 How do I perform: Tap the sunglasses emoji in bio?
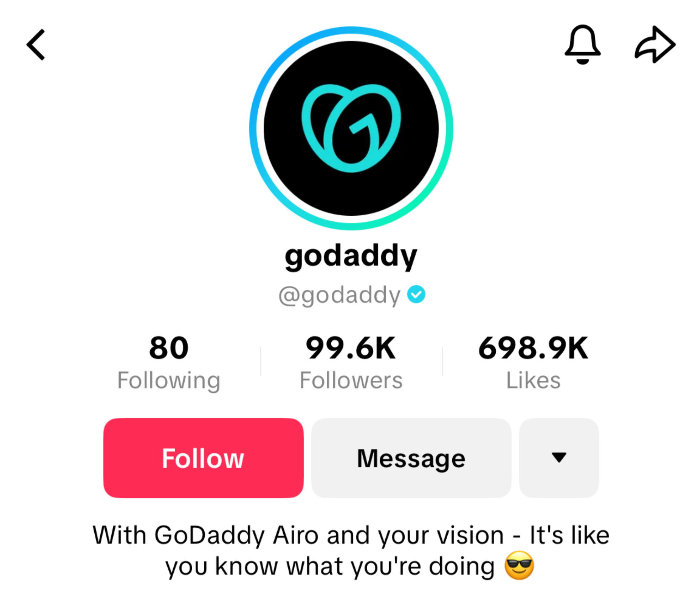coord(519,565)
